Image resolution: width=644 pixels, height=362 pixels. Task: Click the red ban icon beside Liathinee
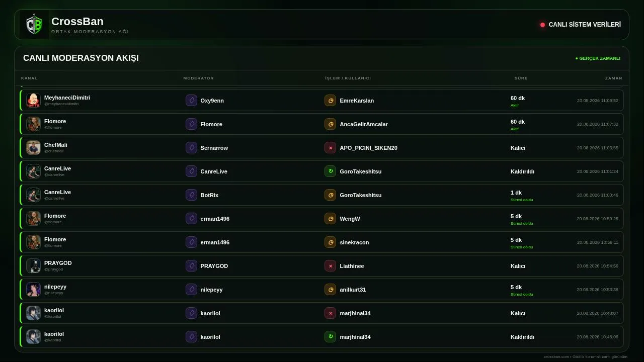coord(330,266)
